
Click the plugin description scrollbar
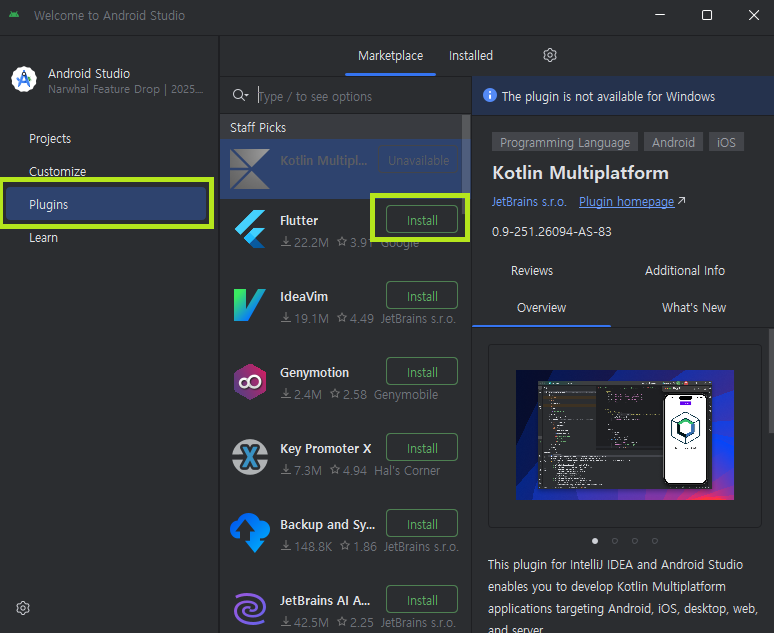click(x=771, y=381)
